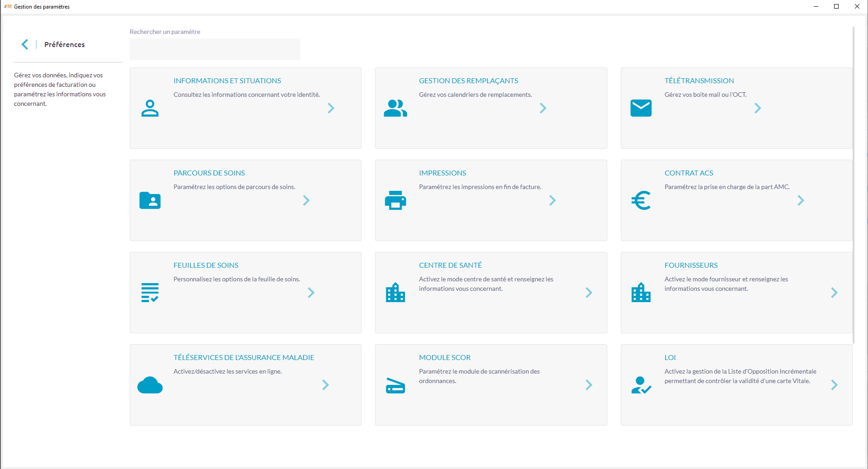Open the CONTRAT ACS title link

pos(689,173)
